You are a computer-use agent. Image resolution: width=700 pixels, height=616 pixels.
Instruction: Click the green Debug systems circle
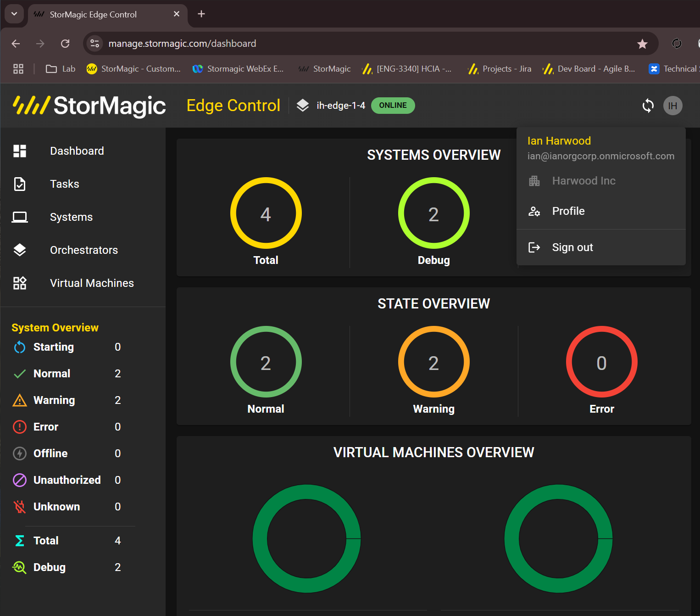pos(434,213)
